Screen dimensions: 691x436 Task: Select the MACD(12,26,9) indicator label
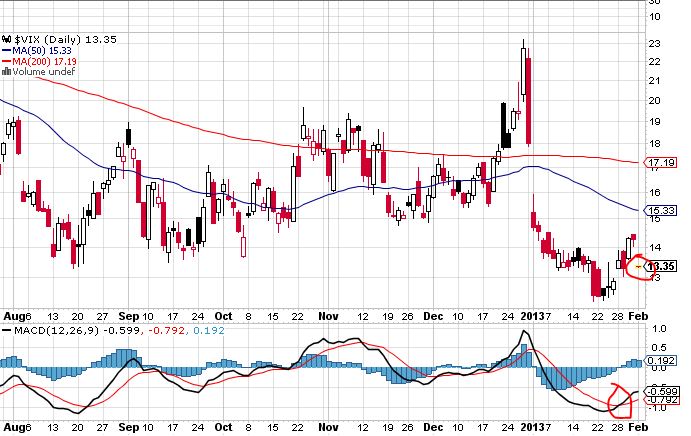coord(56,330)
